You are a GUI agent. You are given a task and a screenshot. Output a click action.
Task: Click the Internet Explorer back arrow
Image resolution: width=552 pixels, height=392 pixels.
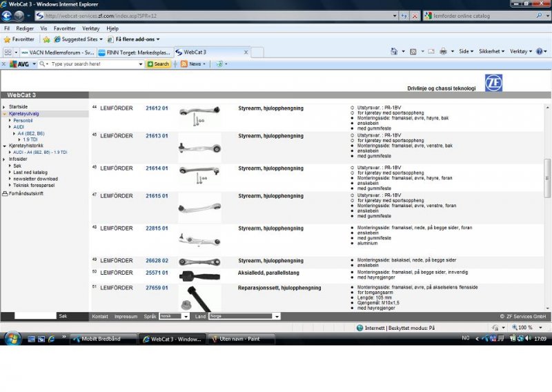coord(7,15)
